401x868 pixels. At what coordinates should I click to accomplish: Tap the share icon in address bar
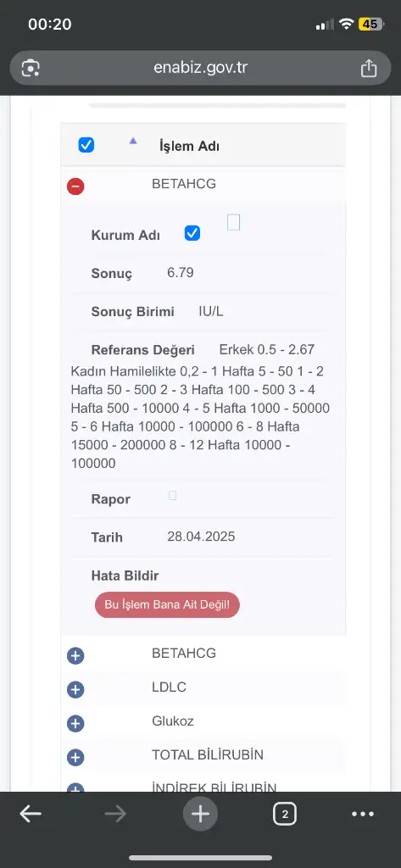click(368, 68)
